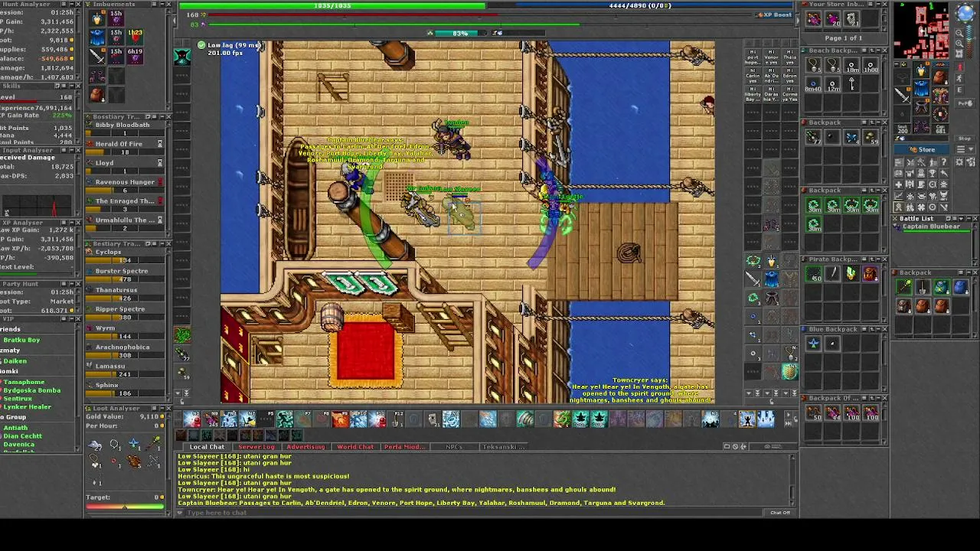This screenshot has height=551, width=980.
Task: Select the blue armor in the Imbuements panel
Action: (97, 36)
